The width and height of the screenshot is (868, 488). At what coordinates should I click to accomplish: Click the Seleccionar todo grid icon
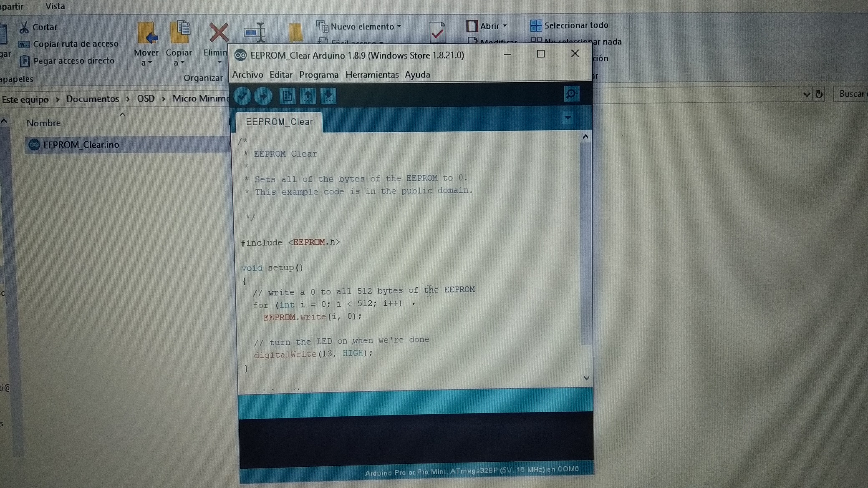(x=536, y=25)
